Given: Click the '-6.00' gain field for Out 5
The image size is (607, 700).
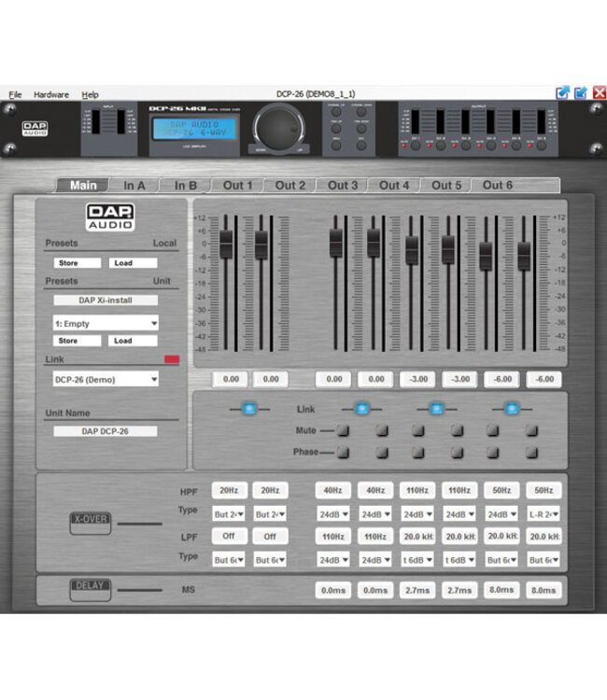Looking at the screenshot, I should pyautogui.click(x=502, y=379).
